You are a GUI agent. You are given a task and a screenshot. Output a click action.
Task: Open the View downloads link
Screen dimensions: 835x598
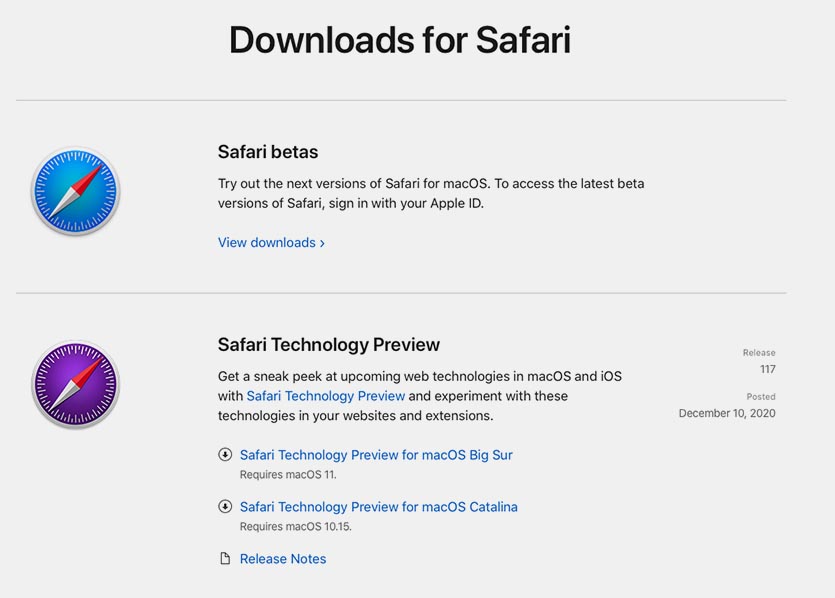click(x=267, y=243)
